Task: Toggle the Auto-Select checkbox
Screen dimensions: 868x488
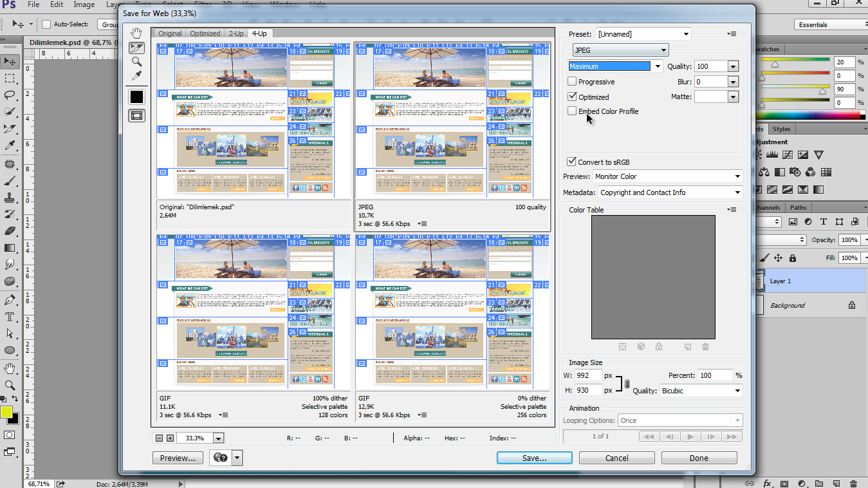Action: (46, 24)
